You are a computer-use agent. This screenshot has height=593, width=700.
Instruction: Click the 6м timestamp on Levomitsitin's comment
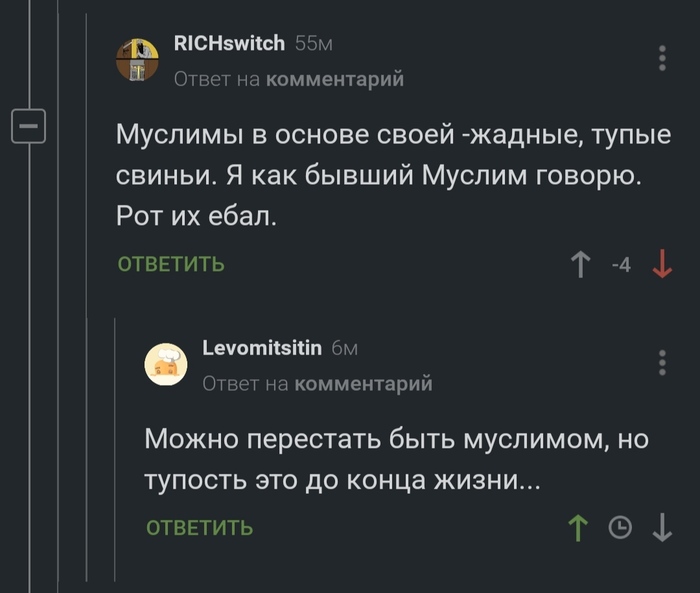coord(344,348)
